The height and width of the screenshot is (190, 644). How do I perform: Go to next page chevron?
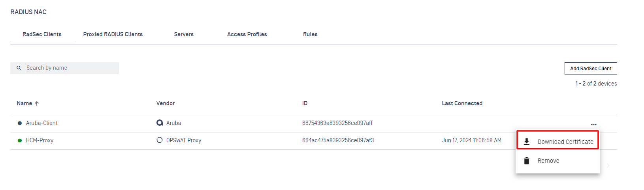(608, 166)
